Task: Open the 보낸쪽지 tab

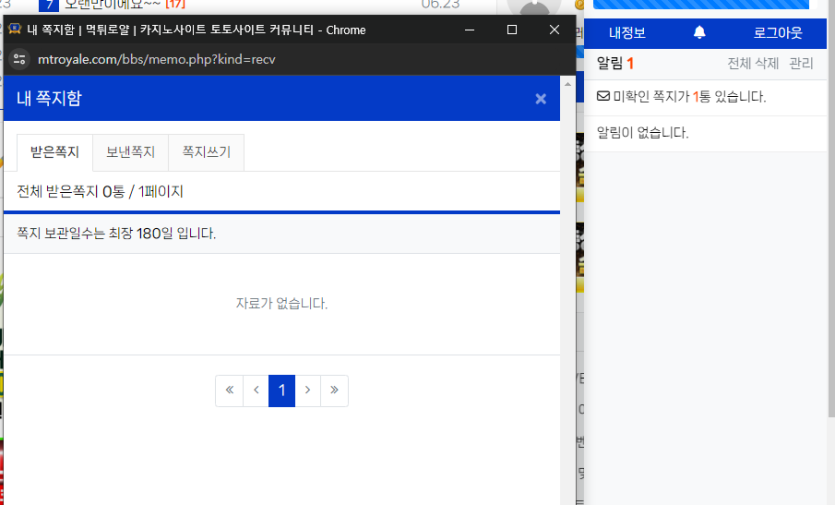Action: click(x=130, y=153)
